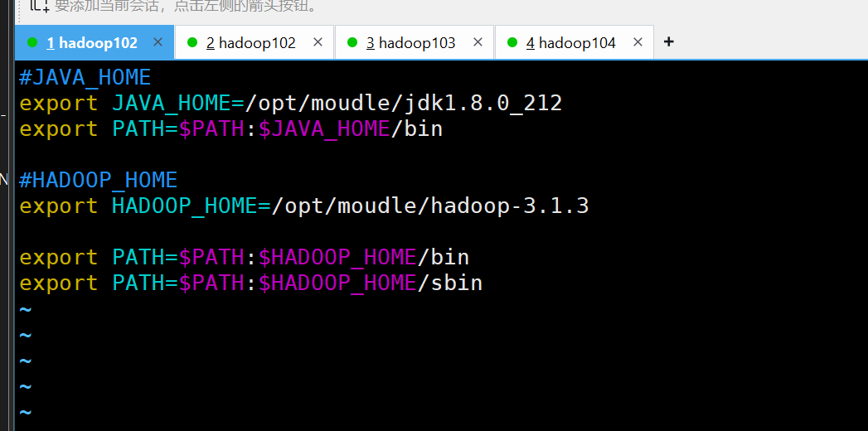
Task: Click green status dot on hadoop104 tab
Action: tap(512, 42)
